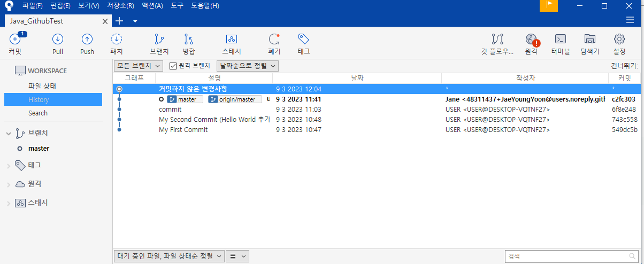This screenshot has height=264, width=644.
Task: Click the 그래프 column header
Action: point(134,78)
